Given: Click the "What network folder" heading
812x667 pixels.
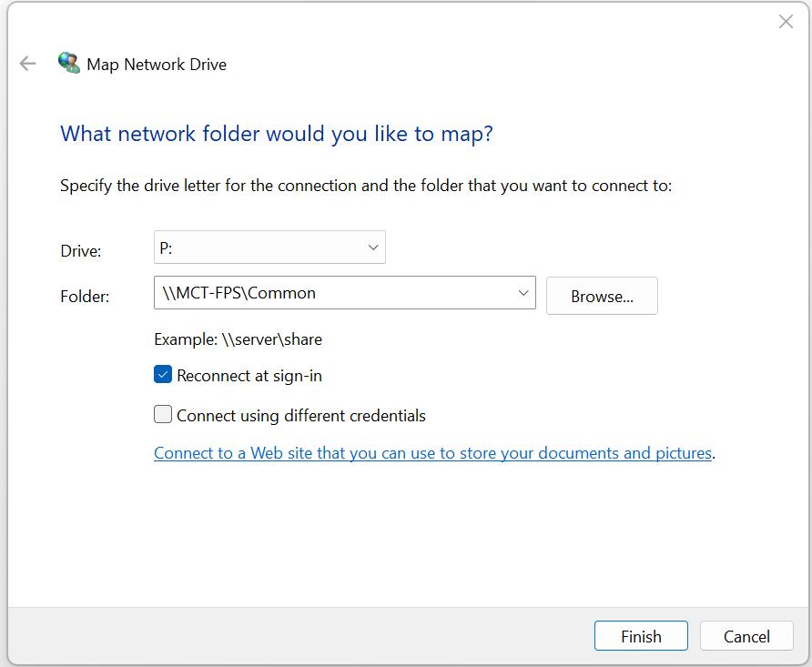Looking at the screenshot, I should pyautogui.click(x=276, y=135).
